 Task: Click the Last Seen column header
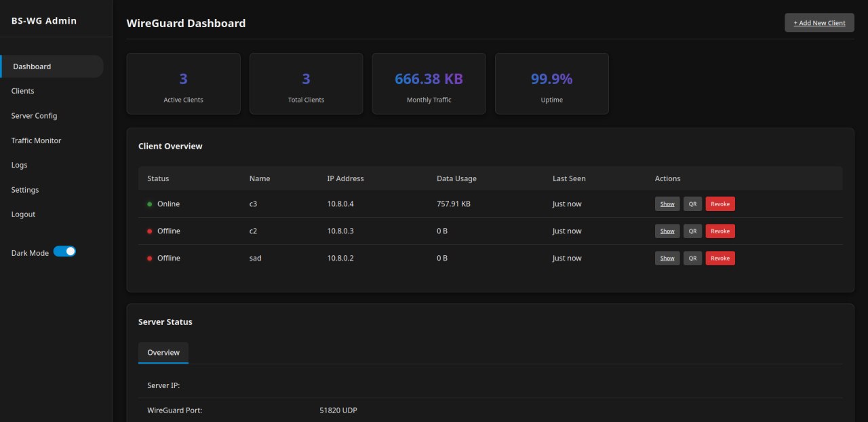click(x=569, y=178)
